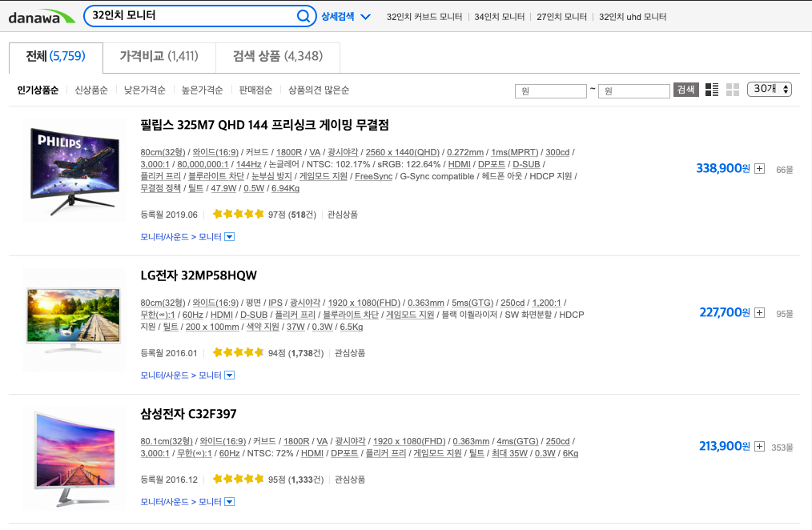Open 모니터/사운드 > 모니터 under LG

tap(181, 375)
